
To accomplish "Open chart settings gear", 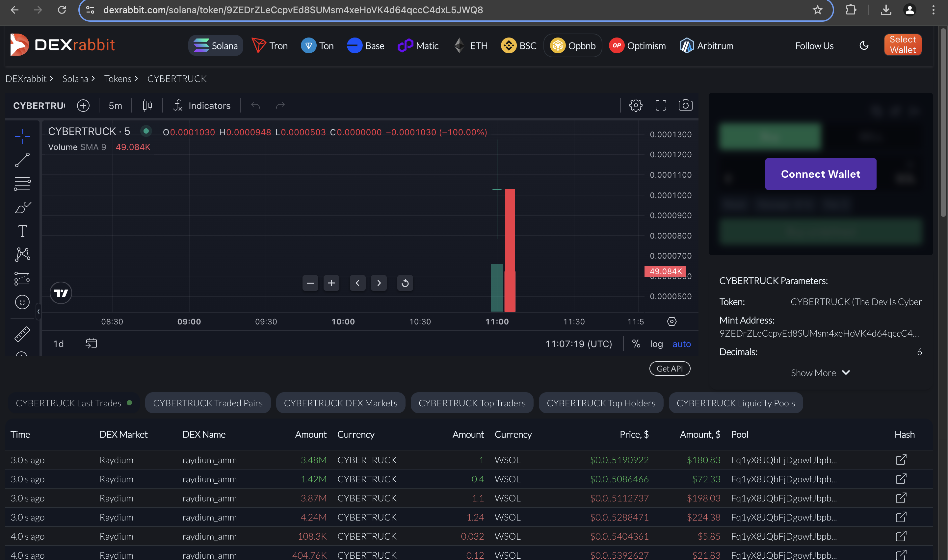I will tap(636, 105).
